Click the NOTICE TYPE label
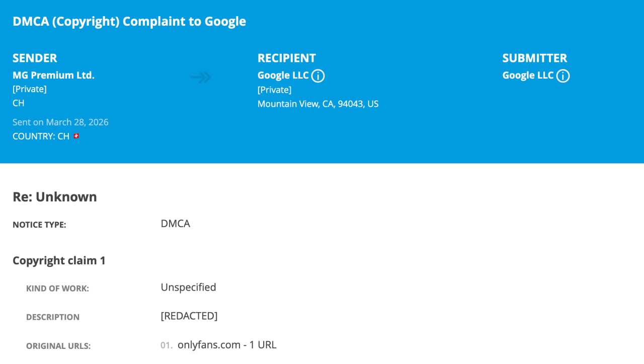The height and width of the screenshot is (364, 644). (x=39, y=225)
